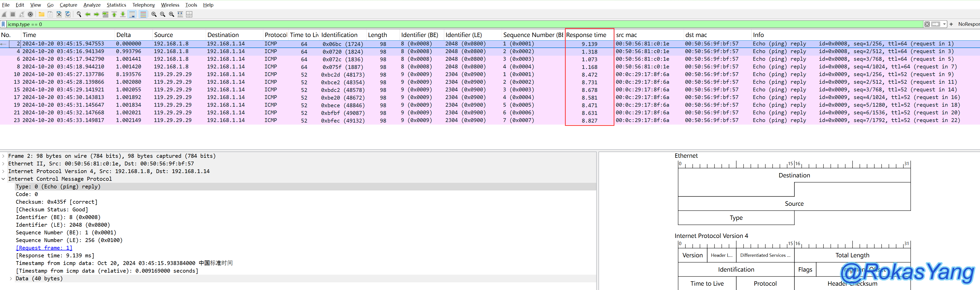This screenshot has width=980, height=290.
Task: Open the Telephony menu
Action: tap(144, 5)
